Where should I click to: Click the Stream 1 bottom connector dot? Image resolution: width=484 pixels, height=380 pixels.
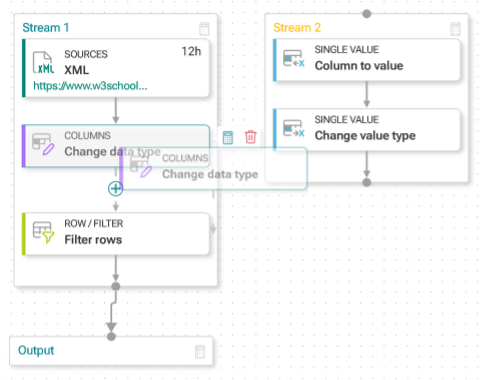click(116, 286)
